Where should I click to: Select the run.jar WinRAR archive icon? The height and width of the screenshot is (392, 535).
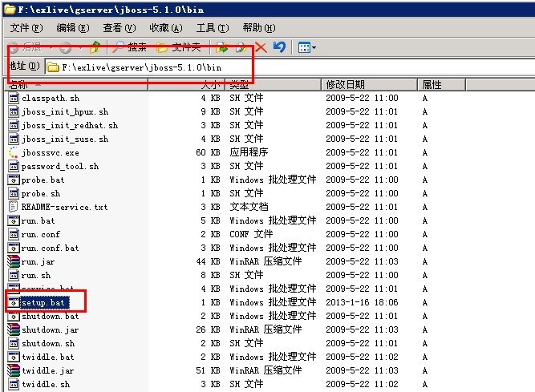14,261
